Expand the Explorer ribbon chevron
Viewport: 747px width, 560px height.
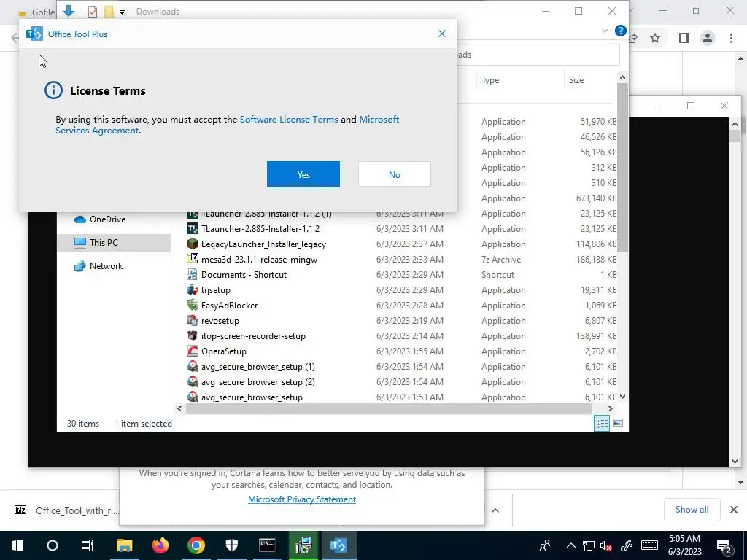click(605, 31)
